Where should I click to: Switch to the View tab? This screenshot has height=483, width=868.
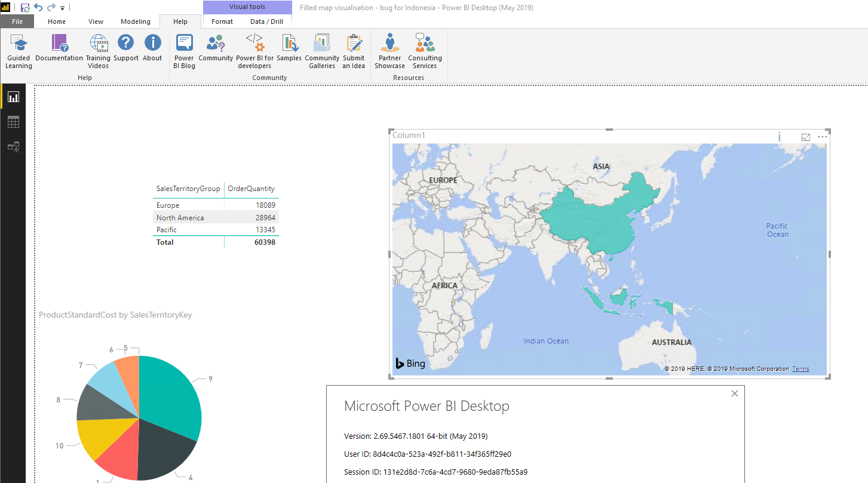point(96,21)
